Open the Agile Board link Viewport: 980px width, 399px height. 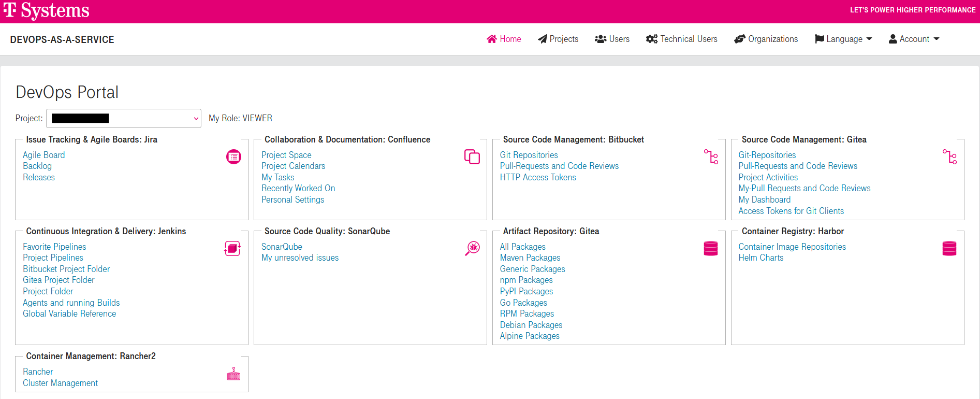pyautogui.click(x=44, y=155)
